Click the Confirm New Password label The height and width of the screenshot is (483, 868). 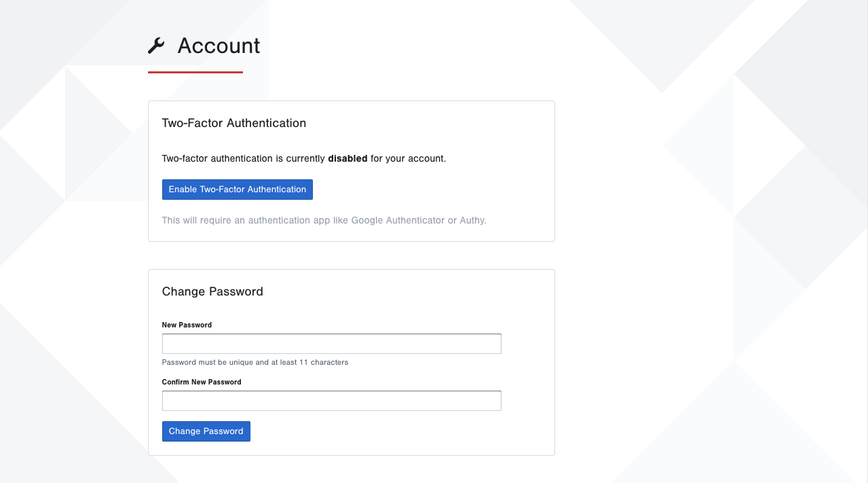[x=202, y=382]
